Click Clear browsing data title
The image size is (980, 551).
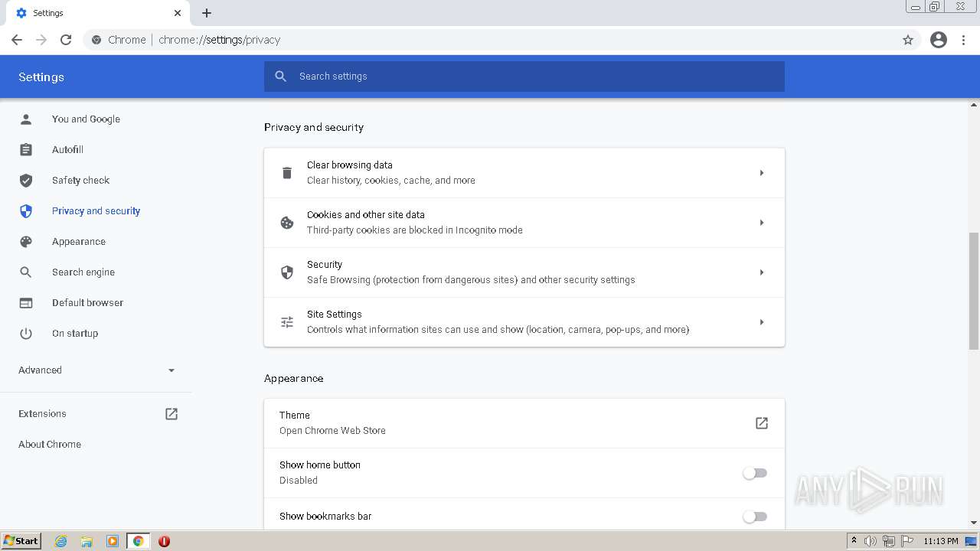pos(350,165)
